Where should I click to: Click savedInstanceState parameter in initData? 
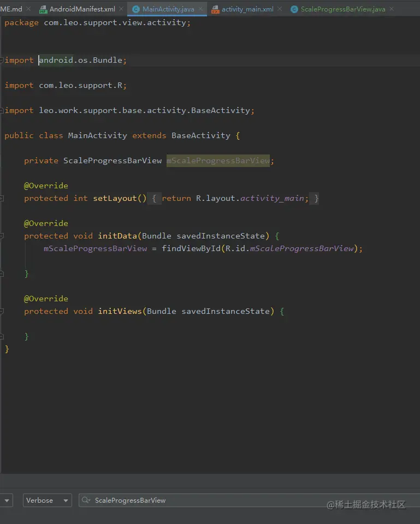click(221, 236)
